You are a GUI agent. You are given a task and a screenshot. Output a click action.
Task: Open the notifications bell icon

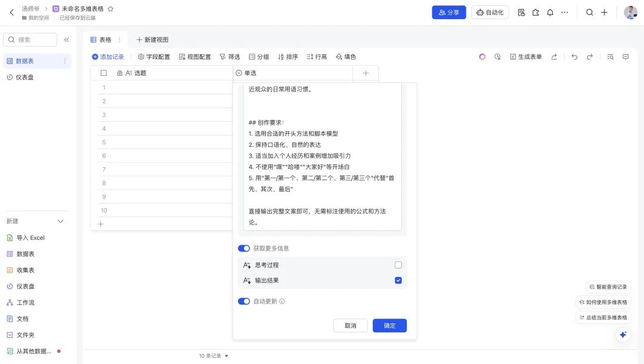pos(550,13)
